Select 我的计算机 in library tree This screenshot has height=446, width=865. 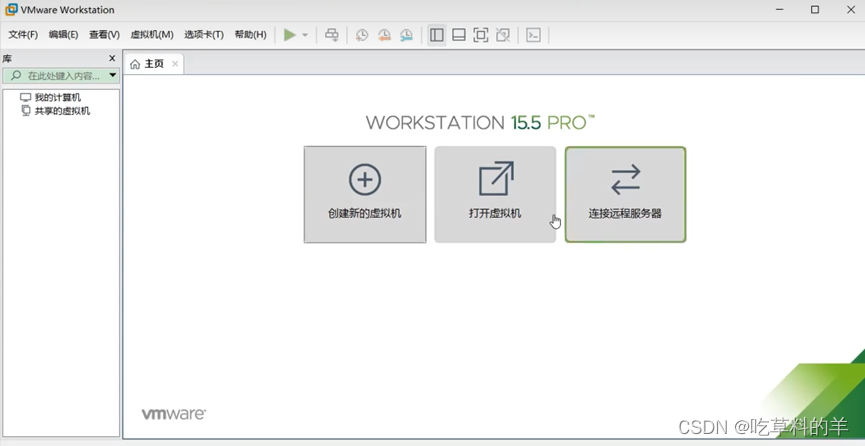[51, 98]
